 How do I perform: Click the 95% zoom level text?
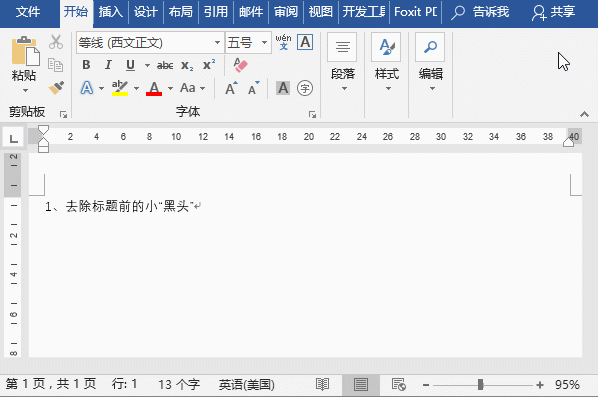[x=567, y=384]
